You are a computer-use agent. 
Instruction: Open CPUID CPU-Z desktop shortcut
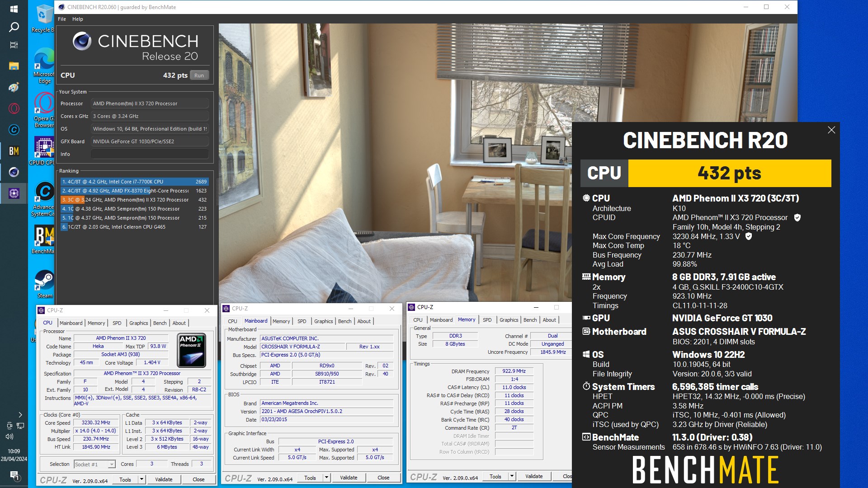tap(42, 150)
